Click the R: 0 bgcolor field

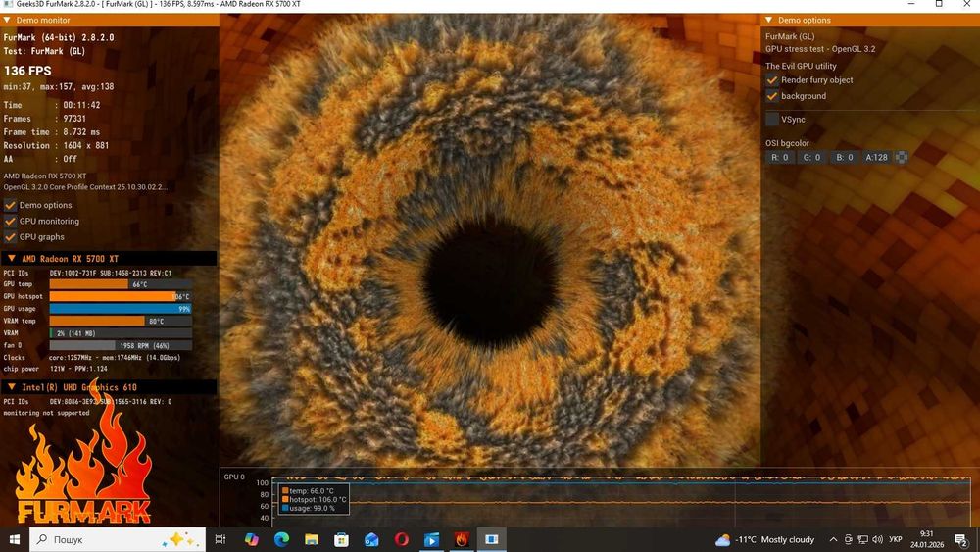pyautogui.click(x=779, y=158)
